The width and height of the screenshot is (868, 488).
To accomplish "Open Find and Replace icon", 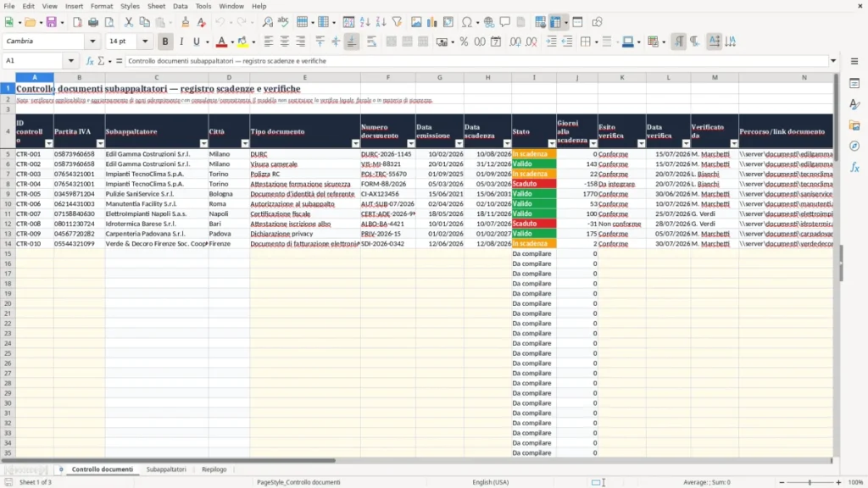I will 267,22.
